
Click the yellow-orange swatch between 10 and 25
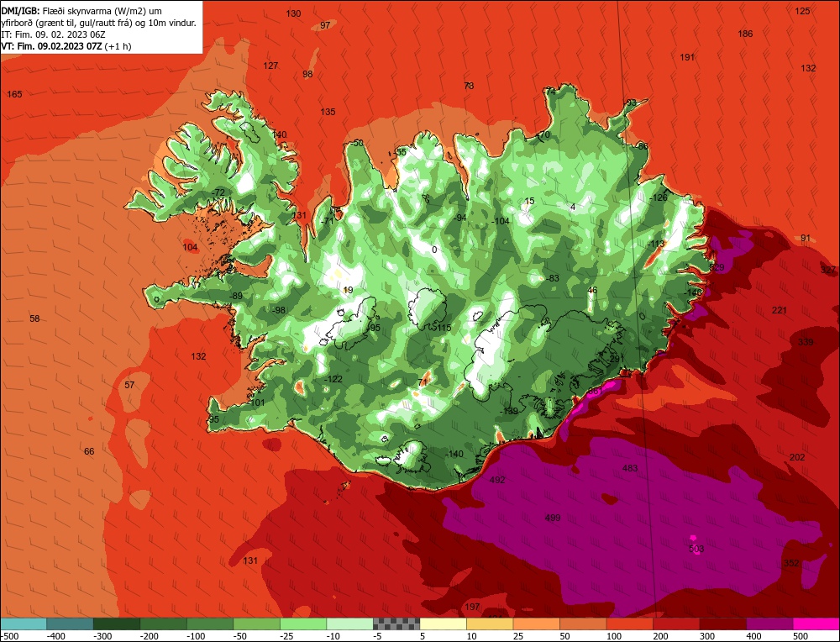click(490, 624)
